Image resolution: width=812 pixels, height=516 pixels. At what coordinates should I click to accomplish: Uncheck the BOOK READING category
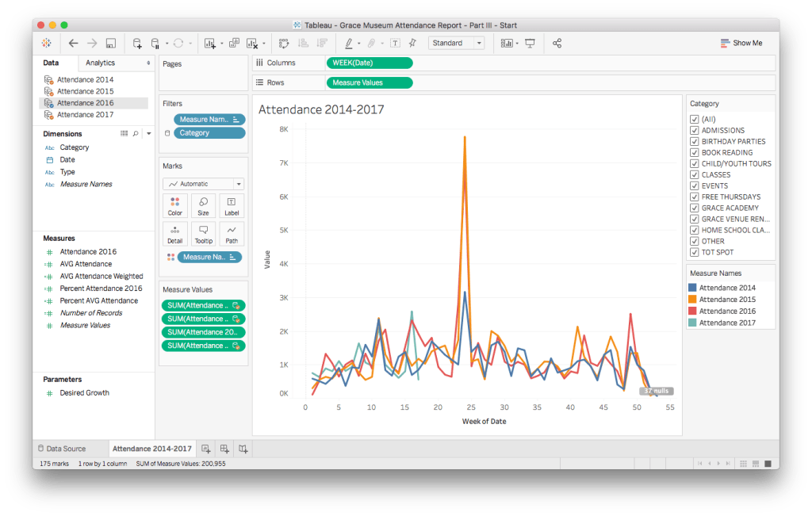pyautogui.click(x=695, y=153)
